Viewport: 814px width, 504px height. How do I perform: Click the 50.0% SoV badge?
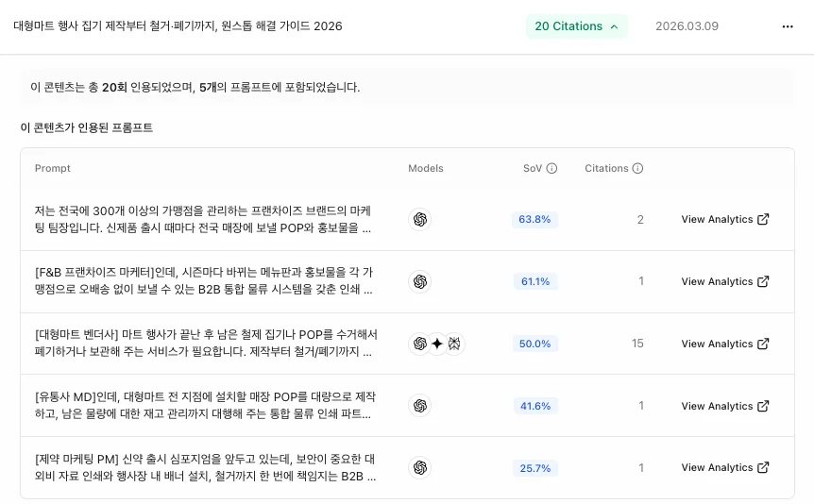[535, 344]
